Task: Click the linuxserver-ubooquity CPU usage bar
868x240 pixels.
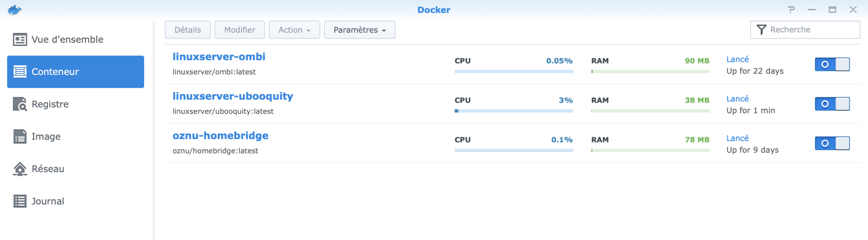Action: tap(514, 111)
